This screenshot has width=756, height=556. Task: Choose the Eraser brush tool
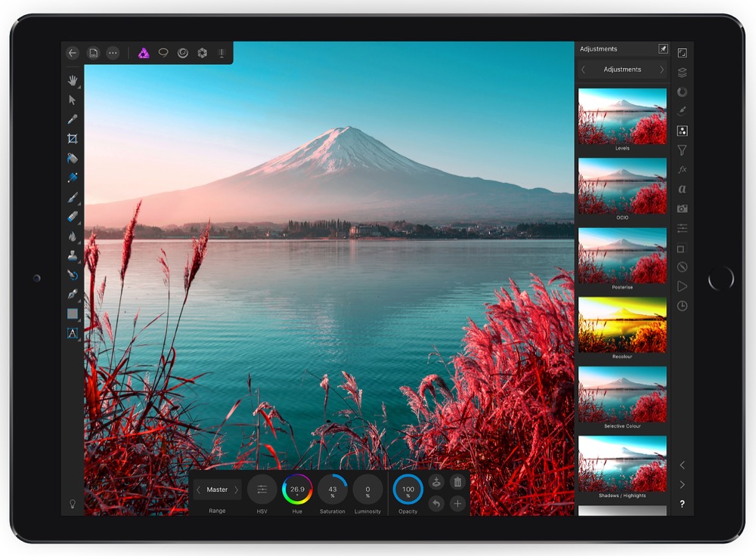coord(73,217)
